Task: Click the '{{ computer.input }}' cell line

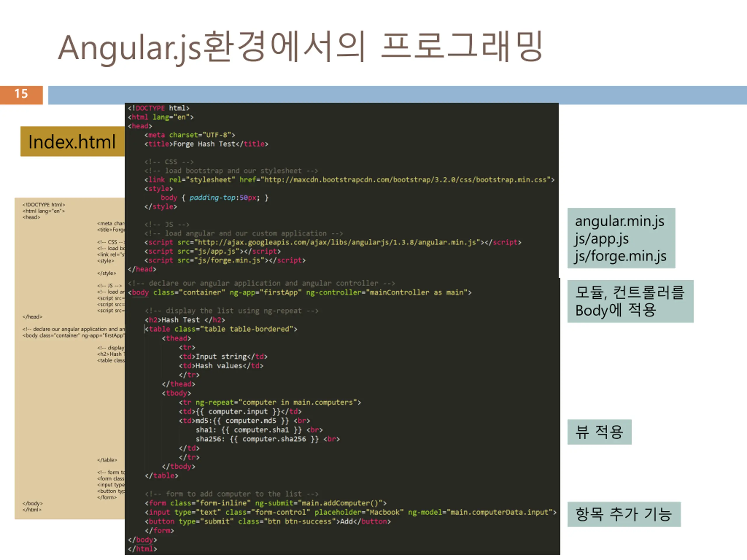Action: tap(240, 412)
